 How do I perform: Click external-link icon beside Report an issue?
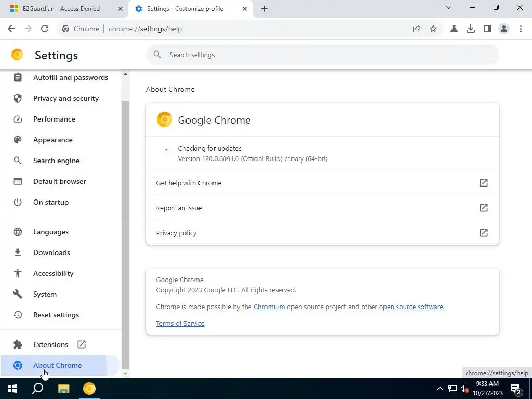point(484,208)
